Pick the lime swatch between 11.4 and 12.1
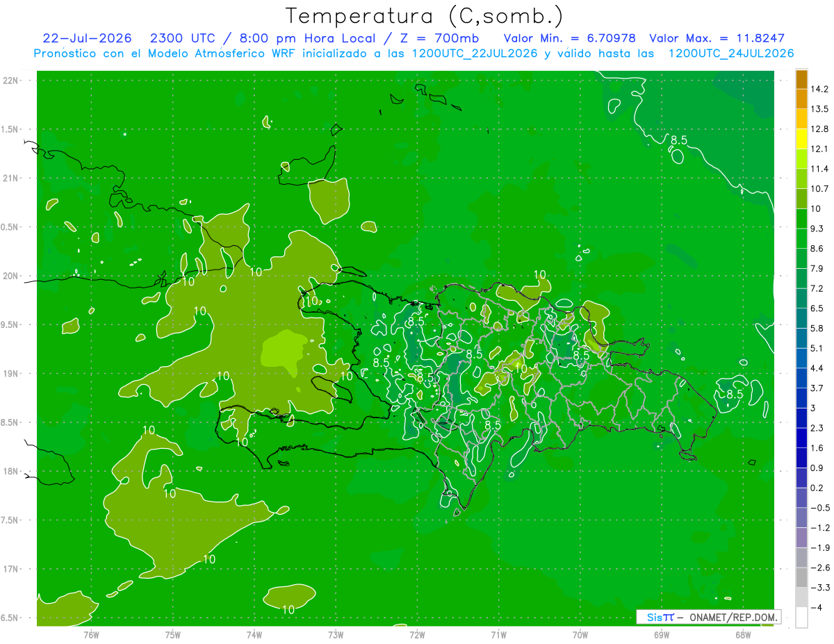This screenshot has height=644, width=834. pos(801,158)
